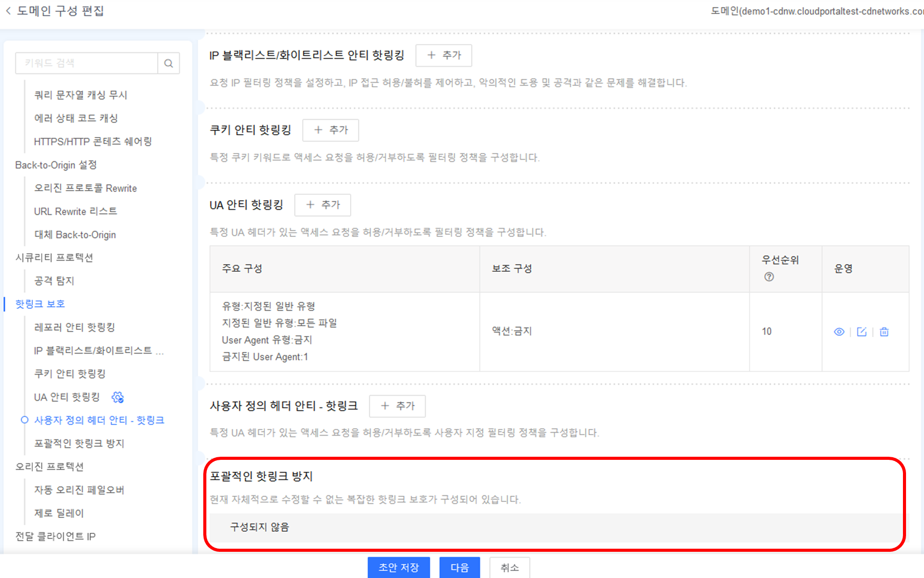Viewport: 924px width, 578px height.
Task: Type in the 키워드 검색 input field
Action: click(x=86, y=63)
